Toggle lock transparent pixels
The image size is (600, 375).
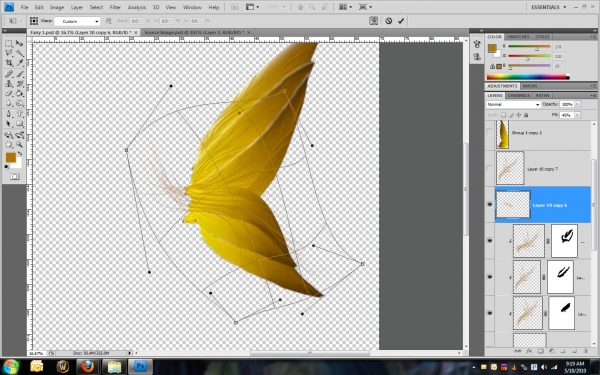(x=504, y=115)
